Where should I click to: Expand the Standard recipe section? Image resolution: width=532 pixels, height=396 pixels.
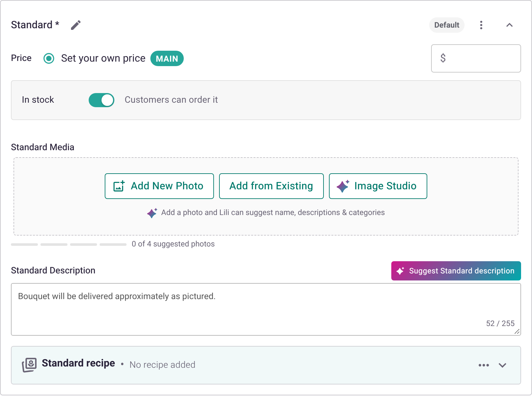click(502, 365)
